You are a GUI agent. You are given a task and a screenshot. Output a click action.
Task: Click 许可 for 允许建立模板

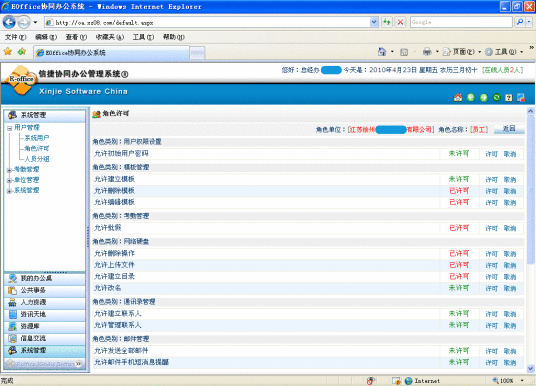click(492, 180)
